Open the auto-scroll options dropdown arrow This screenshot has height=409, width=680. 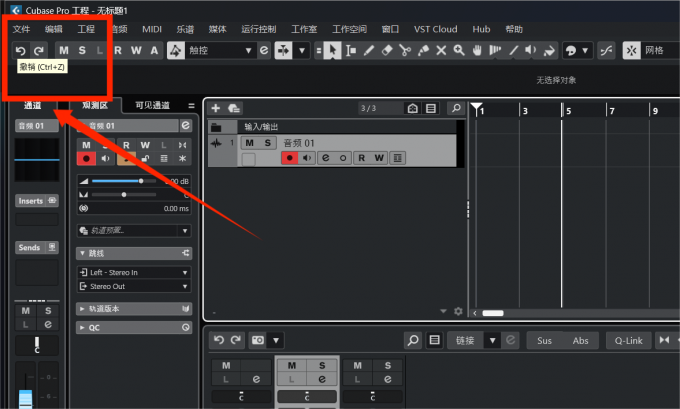coord(302,51)
